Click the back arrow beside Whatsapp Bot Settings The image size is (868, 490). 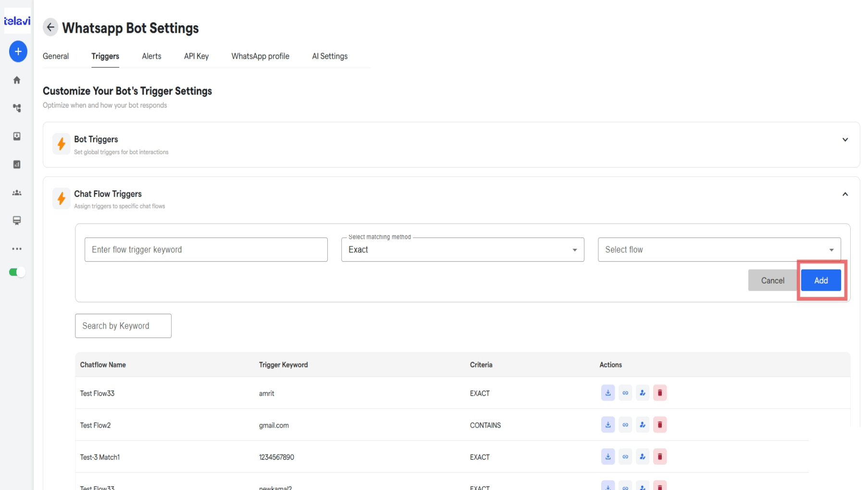50,27
